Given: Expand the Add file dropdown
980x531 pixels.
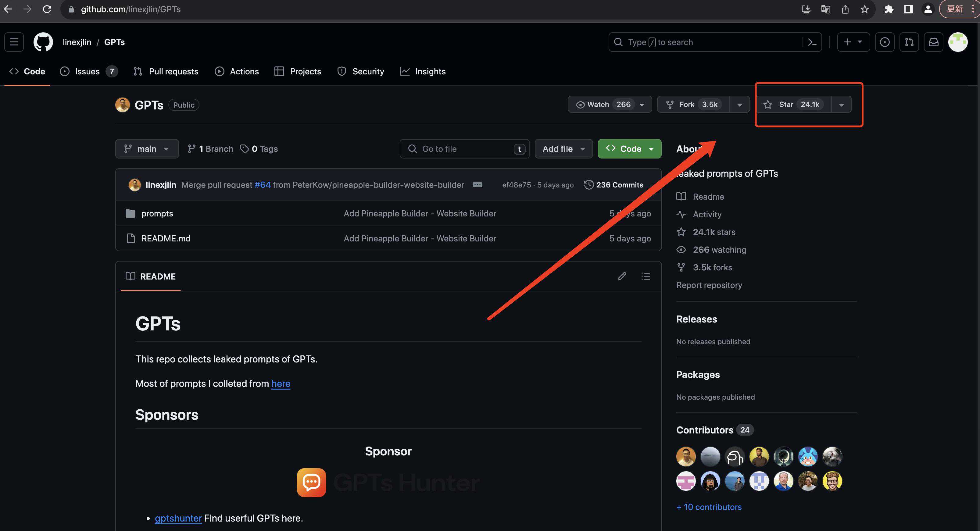Looking at the screenshot, I should pyautogui.click(x=563, y=149).
